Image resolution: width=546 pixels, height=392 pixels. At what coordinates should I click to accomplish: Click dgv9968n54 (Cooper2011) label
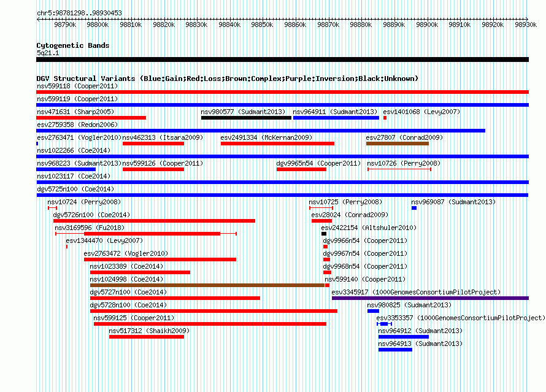coord(365,266)
